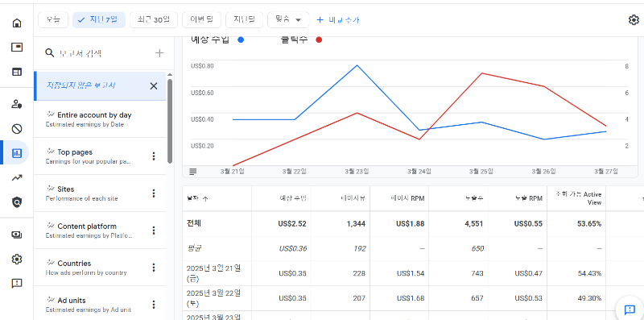The width and height of the screenshot is (644, 320).
Task: Click the Active View total 53.65%
Action: [589, 224]
